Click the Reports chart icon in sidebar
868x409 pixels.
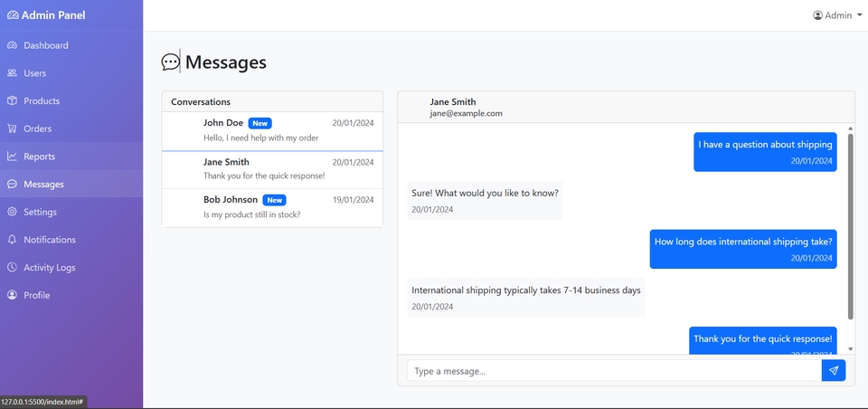13,157
